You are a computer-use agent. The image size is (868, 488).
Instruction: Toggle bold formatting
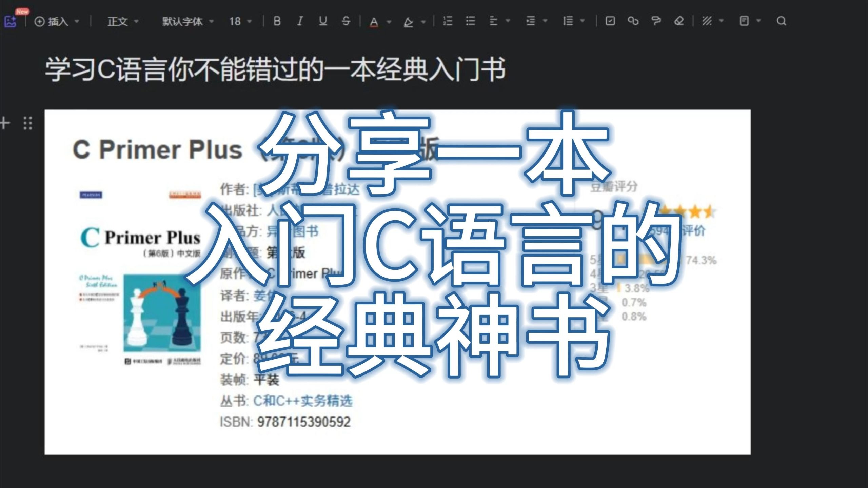(x=277, y=21)
